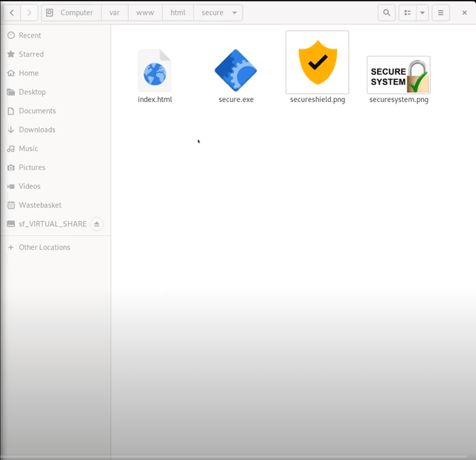Go back with the left arrow

tap(12, 13)
